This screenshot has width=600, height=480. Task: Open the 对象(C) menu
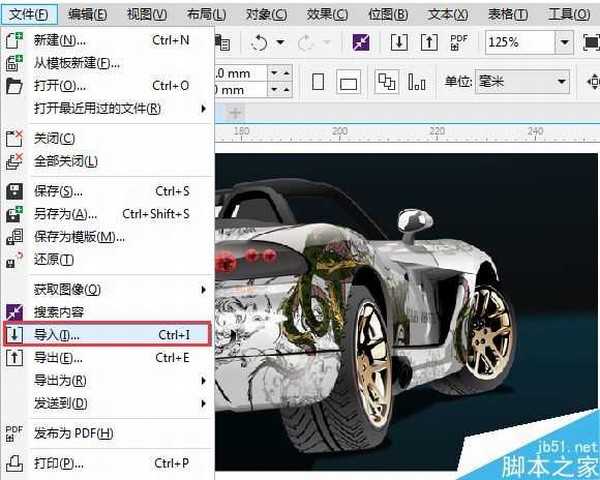[x=266, y=15]
